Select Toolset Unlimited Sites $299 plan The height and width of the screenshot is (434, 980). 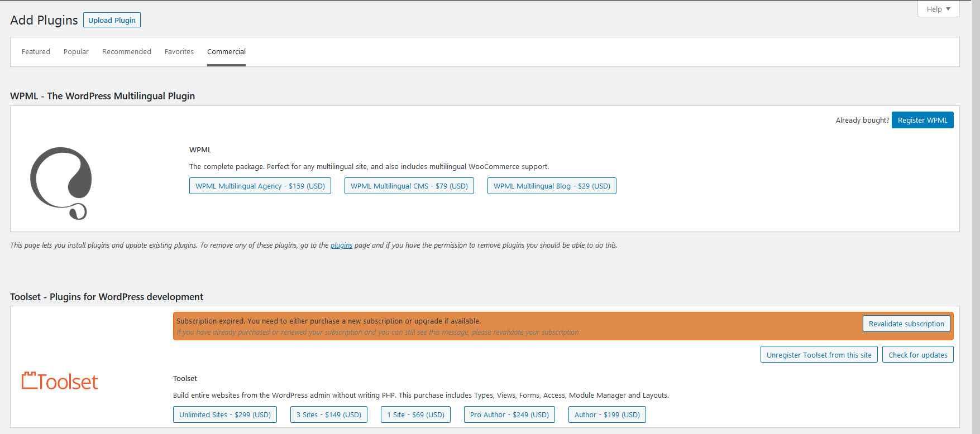click(225, 415)
